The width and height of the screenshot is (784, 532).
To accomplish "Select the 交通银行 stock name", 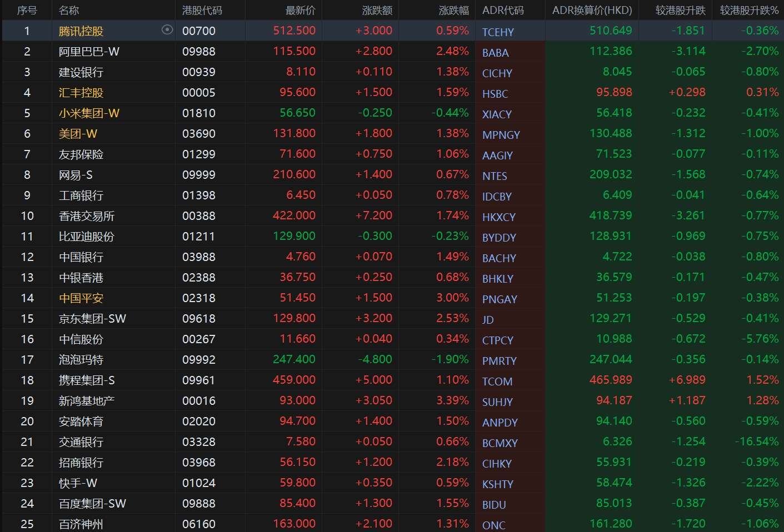I will 81,442.
